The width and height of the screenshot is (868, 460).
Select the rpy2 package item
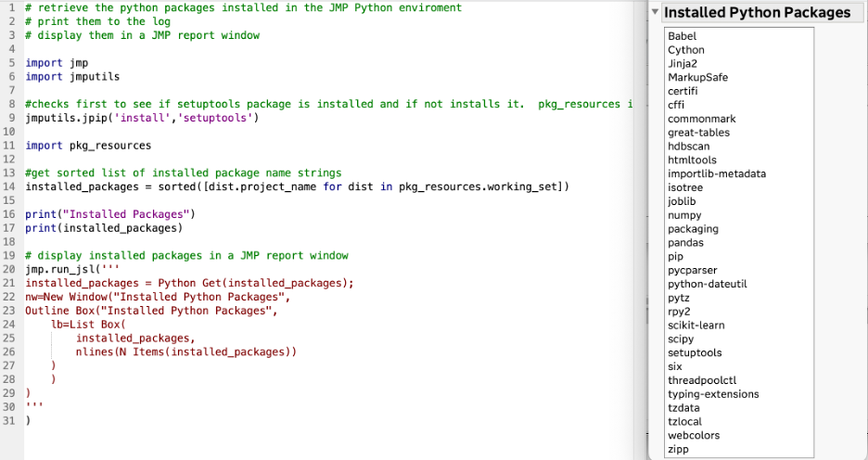click(x=680, y=312)
